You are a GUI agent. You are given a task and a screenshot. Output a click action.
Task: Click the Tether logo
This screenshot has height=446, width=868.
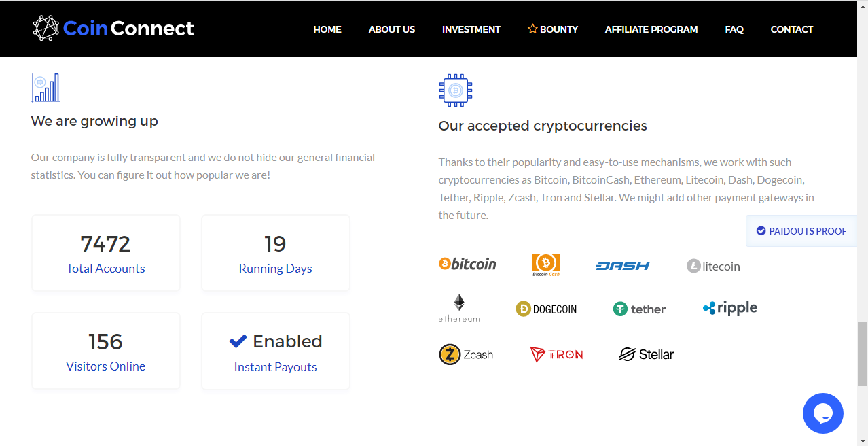pyautogui.click(x=639, y=309)
